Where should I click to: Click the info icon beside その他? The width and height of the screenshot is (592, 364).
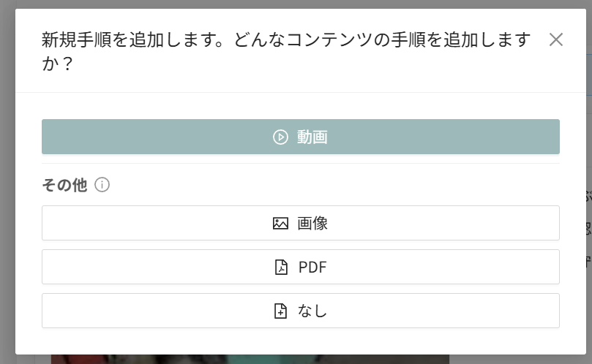click(102, 185)
